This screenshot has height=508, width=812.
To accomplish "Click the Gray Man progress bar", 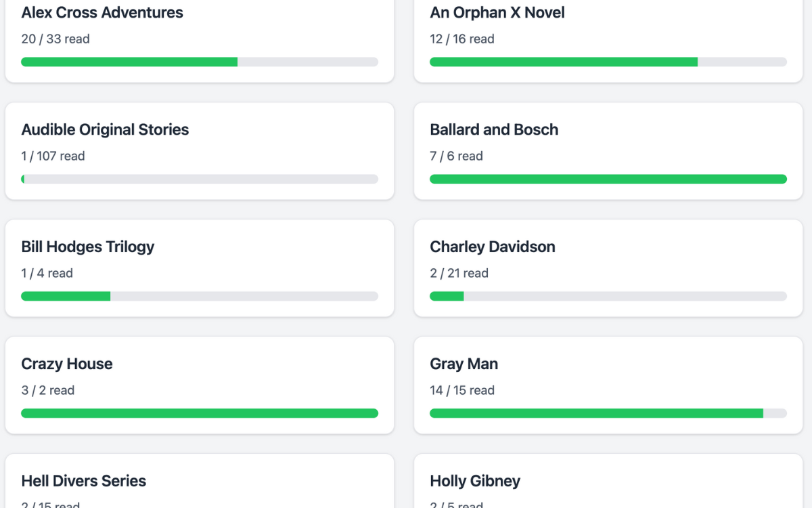I will click(608, 413).
